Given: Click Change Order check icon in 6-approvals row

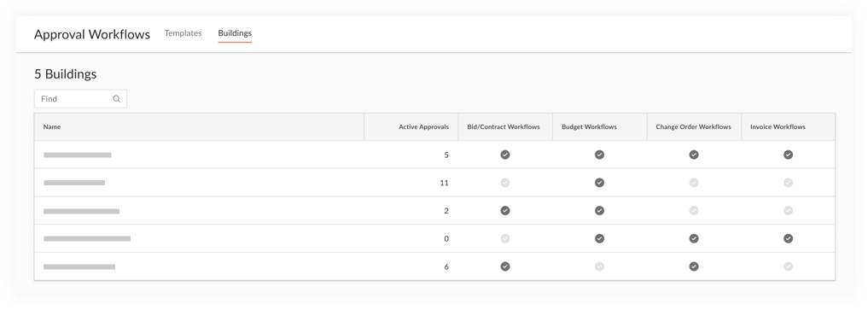Looking at the screenshot, I should [x=694, y=266].
